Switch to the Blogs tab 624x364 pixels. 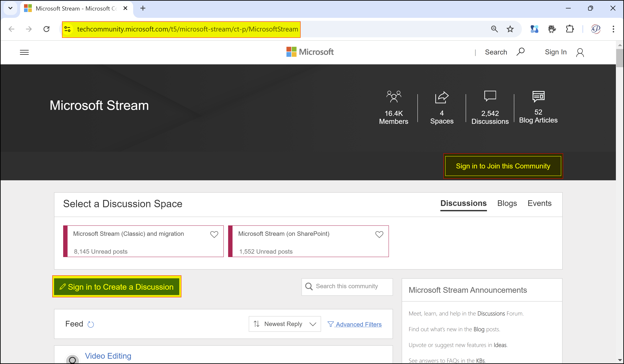tap(507, 203)
